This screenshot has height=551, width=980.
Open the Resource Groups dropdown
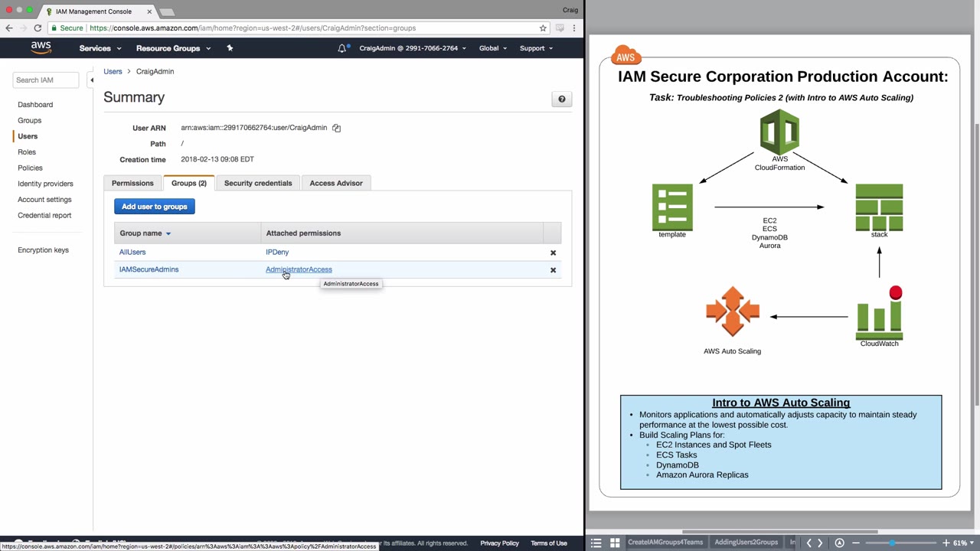[x=173, y=48]
